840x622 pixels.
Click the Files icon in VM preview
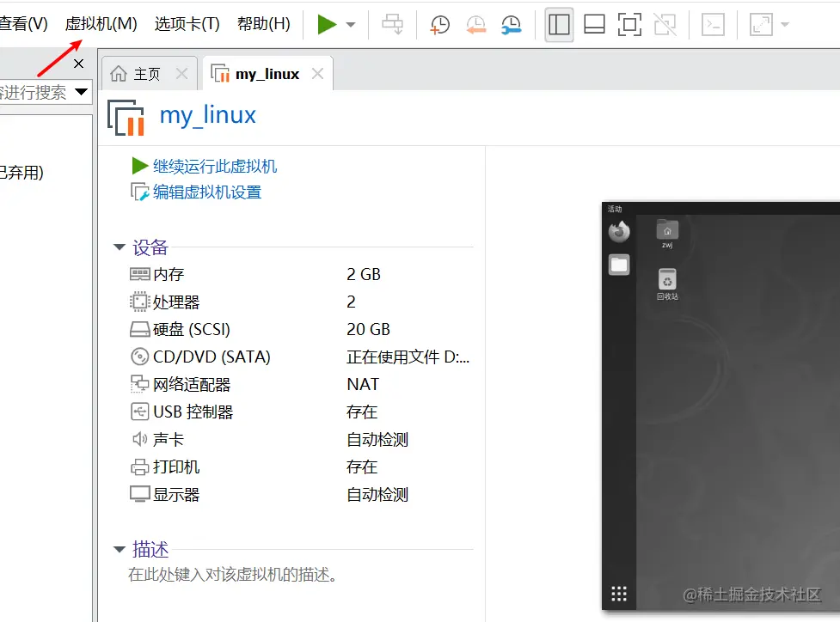pos(619,265)
